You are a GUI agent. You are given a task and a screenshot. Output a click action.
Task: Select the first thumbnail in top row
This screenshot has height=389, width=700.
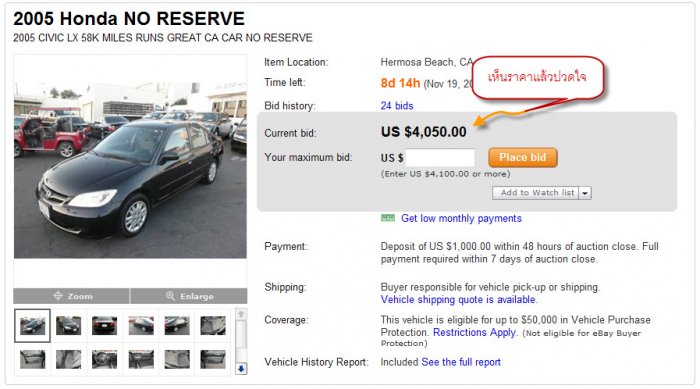click(32, 326)
